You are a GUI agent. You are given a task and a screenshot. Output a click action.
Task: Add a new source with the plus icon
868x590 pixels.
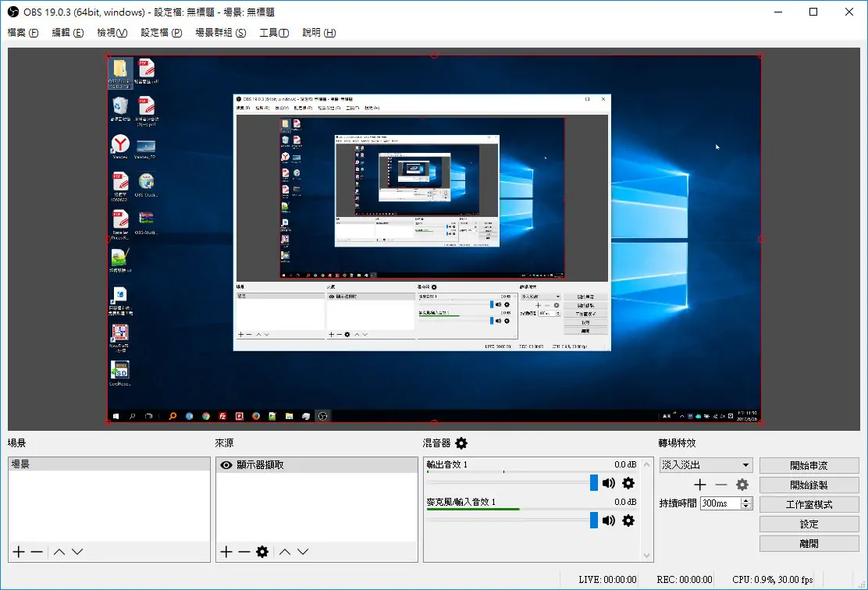coord(226,552)
